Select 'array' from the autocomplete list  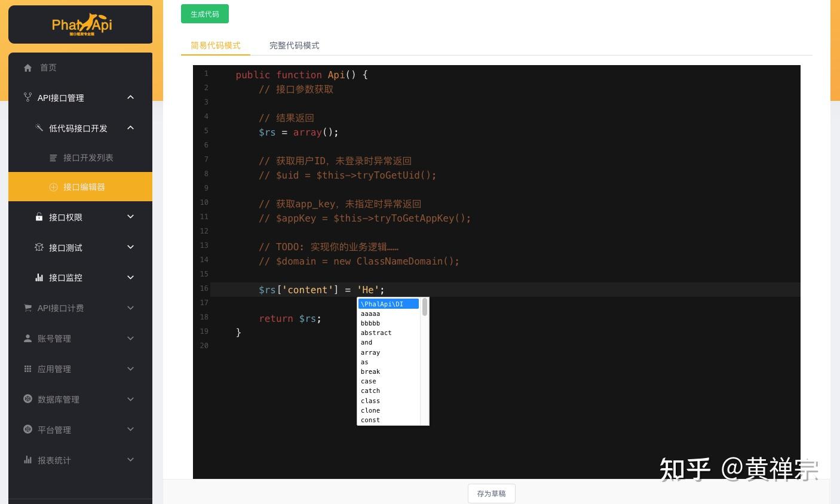(370, 352)
